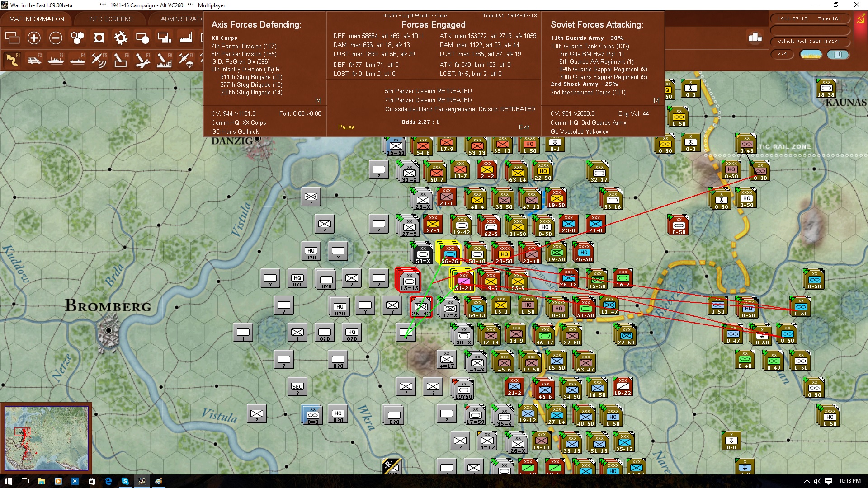Viewport: 868px width, 488px height.
Task: Click Exit to close combat report
Action: 524,127
